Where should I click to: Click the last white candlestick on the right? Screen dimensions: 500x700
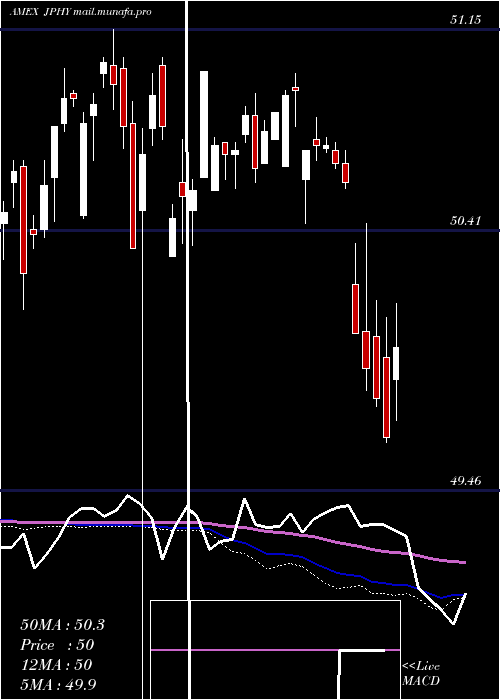[396, 363]
